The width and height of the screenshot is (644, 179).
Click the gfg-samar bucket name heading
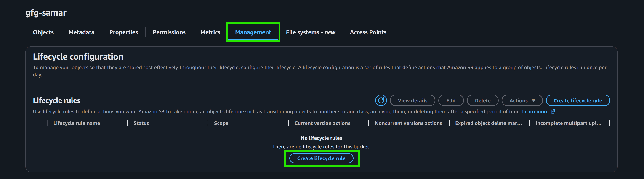46,13
